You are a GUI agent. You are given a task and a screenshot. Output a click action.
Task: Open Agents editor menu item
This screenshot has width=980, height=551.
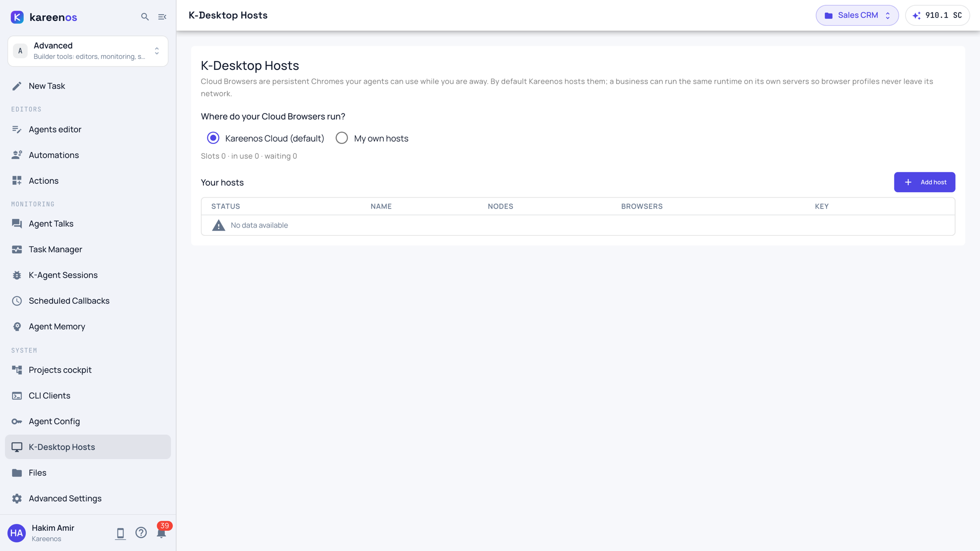[88, 130]
